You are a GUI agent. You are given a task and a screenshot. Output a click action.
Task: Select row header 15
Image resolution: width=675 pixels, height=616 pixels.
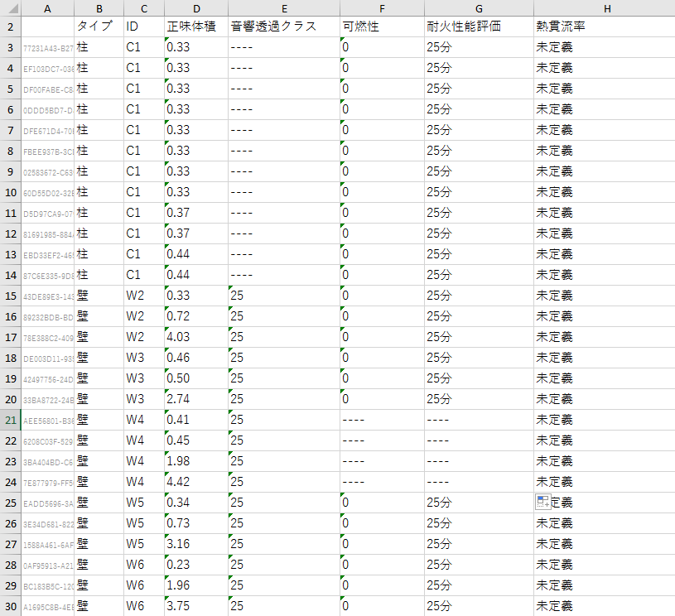coord(7,296)
